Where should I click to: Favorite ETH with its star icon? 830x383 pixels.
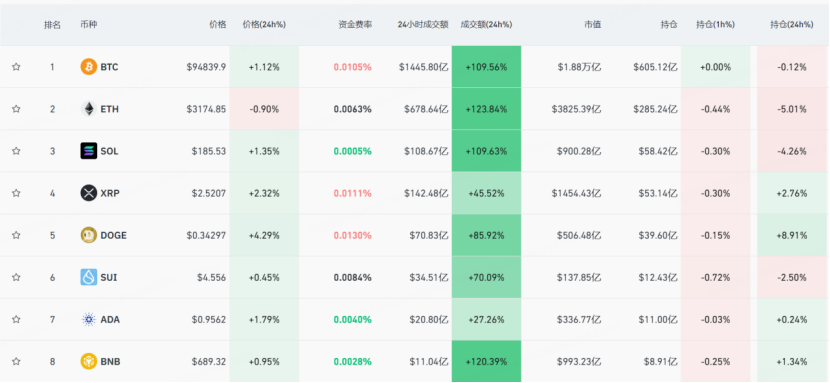[x=16, y=109]
